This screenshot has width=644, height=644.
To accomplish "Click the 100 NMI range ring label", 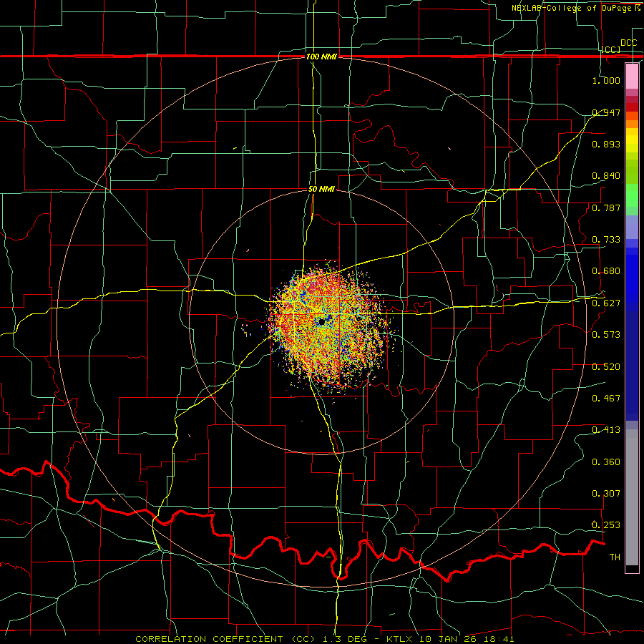I will [321, 57].
